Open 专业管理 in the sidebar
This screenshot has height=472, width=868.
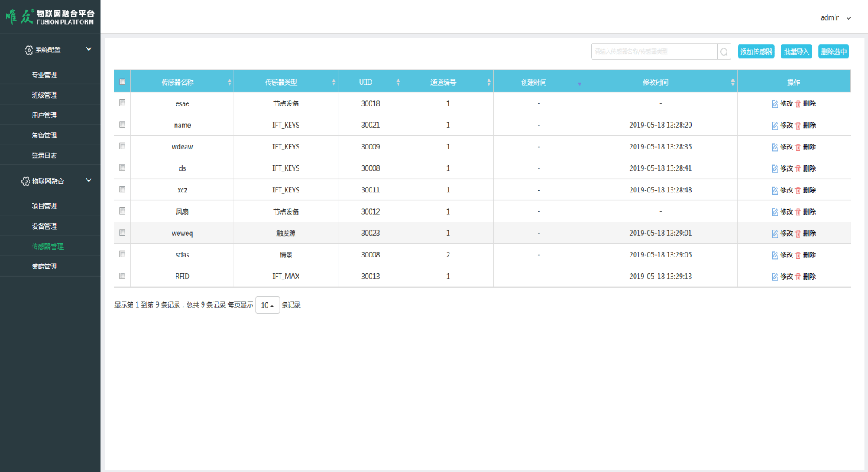tap(44, 75)
